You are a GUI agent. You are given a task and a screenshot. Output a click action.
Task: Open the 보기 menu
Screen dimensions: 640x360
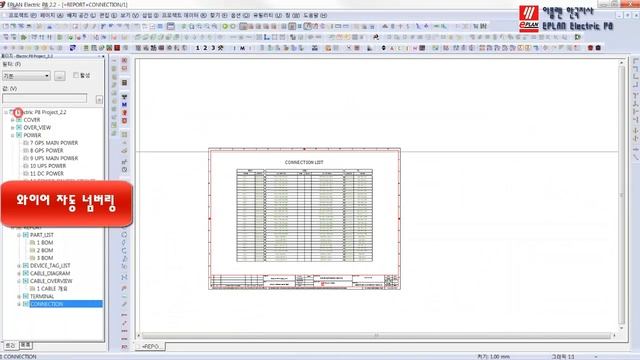pyautogui.click(x=129, y=15)
